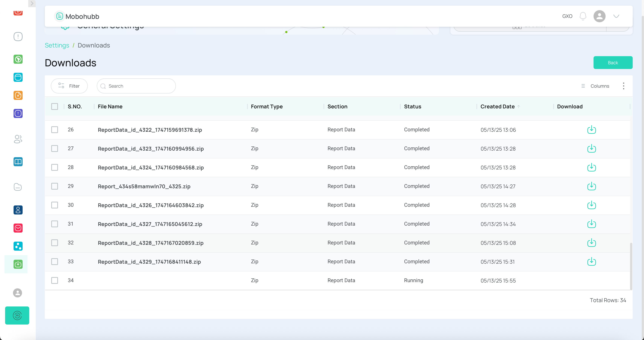The height and width of the screenshot is (340, 644).
Task: Sort by the File Name column header
Action: pos(110,106)
